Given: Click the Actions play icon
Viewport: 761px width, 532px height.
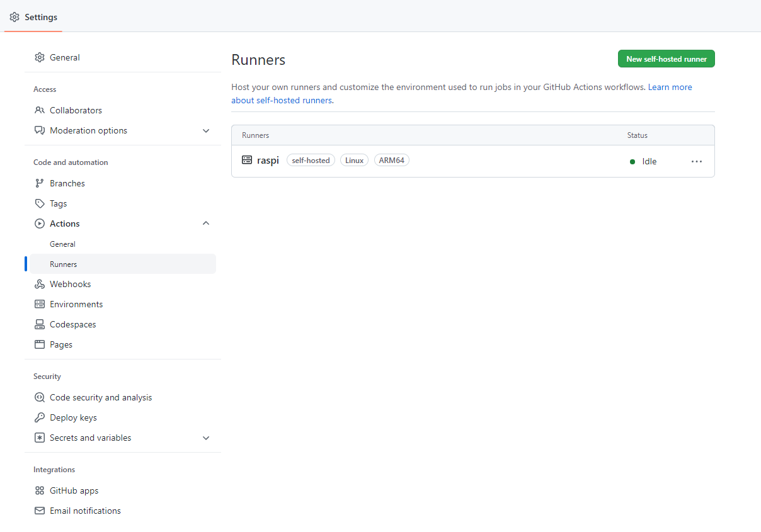Looking at the screenshot, I should [40, 224].
